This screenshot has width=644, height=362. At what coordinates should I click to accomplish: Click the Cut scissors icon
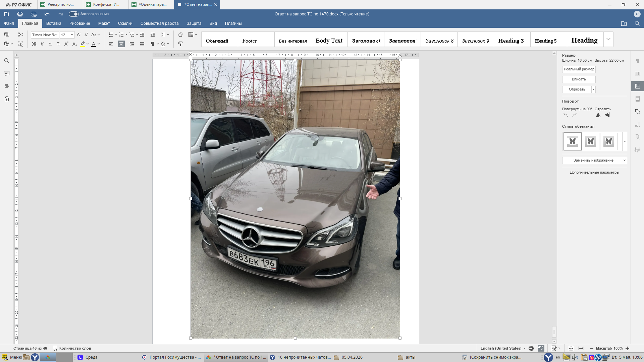coord(20,35)
